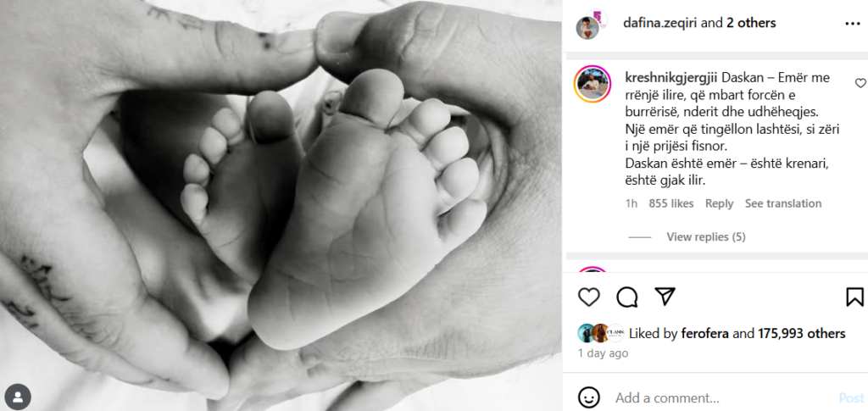
Task: Click kreshnikgjergjii's profile avatar
Action: pyautogui.click(x=593, y=84)
